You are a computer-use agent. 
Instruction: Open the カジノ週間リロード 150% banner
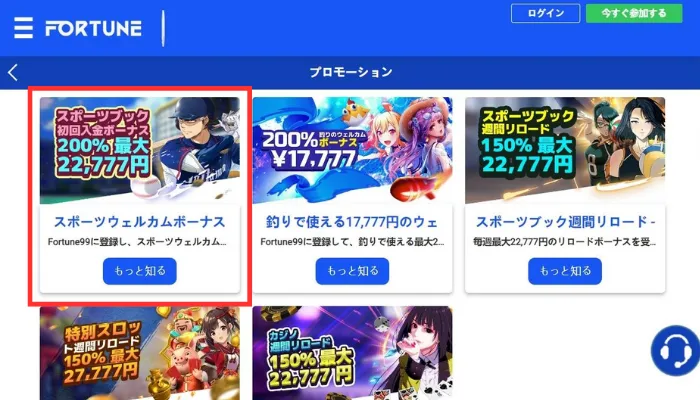coord(352,353)
